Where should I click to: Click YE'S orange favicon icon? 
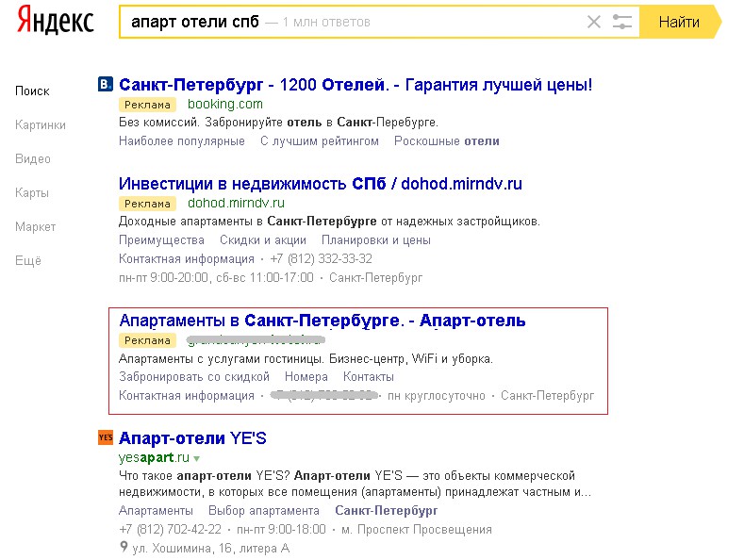106,437
